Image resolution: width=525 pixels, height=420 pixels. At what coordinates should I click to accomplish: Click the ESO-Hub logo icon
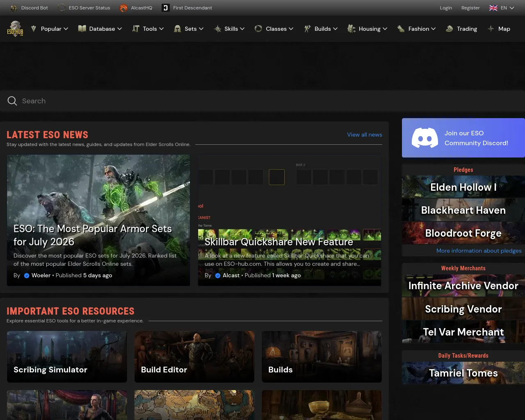click(15, 29)
